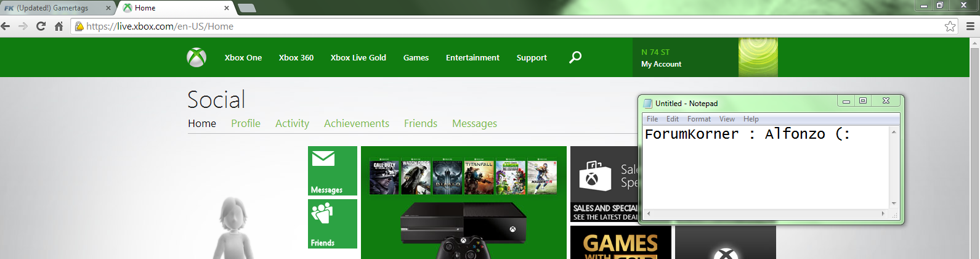Click the Xbox logo in the header
Image resolution: width=980 pixels, height=259 pixels.
[196, 57]
